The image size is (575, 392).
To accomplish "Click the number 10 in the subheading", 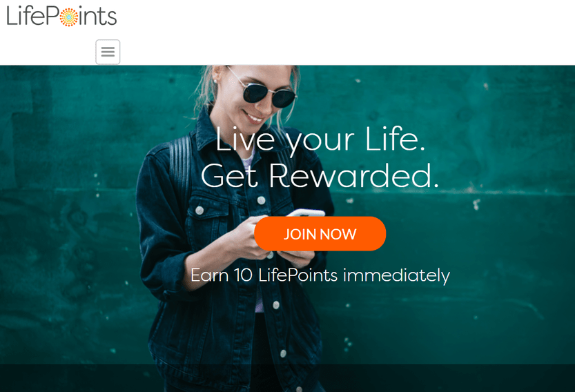I will point(243,275).
